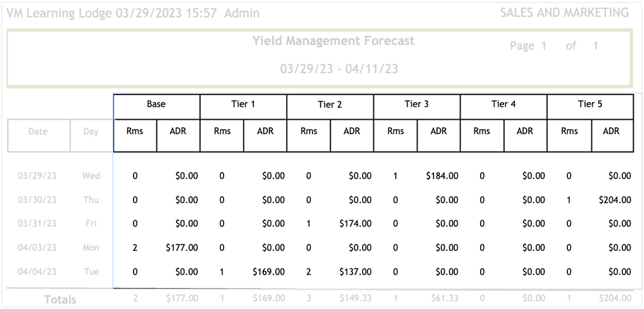The image size is (644, 309).
Task: Click the $169.00 ADR in the 04/04/23 row
Action: tap(268, 272)
